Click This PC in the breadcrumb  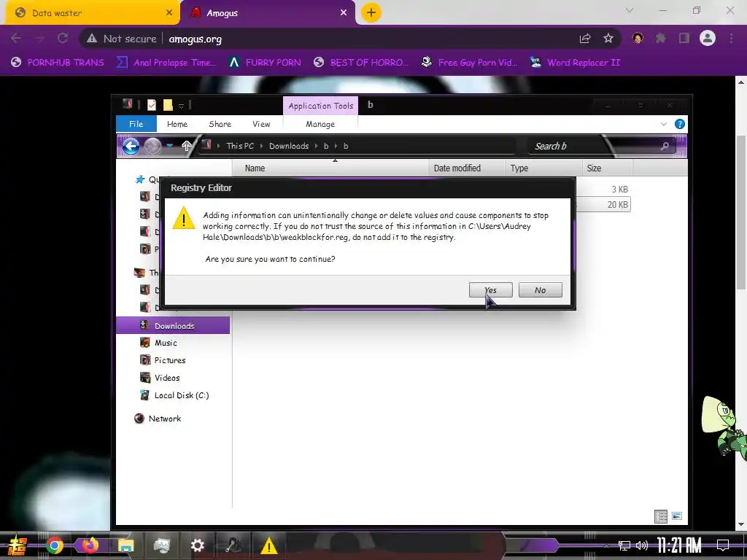click(240, 146)
